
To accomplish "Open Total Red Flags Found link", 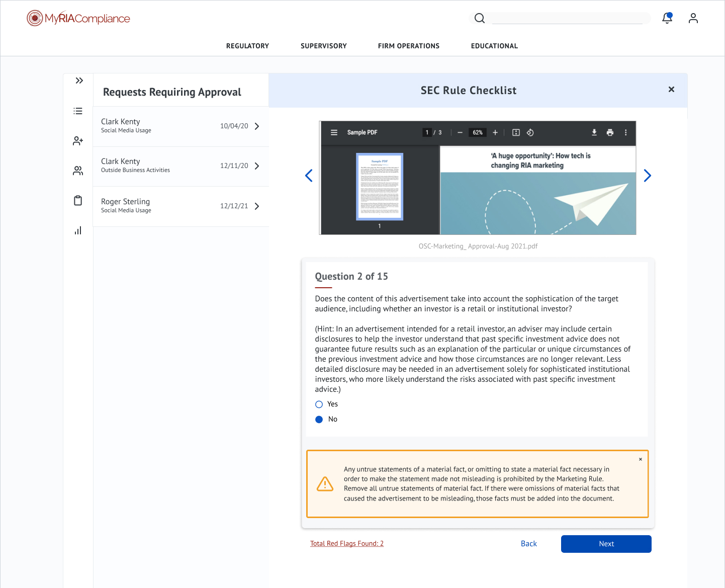I will 346,543.
